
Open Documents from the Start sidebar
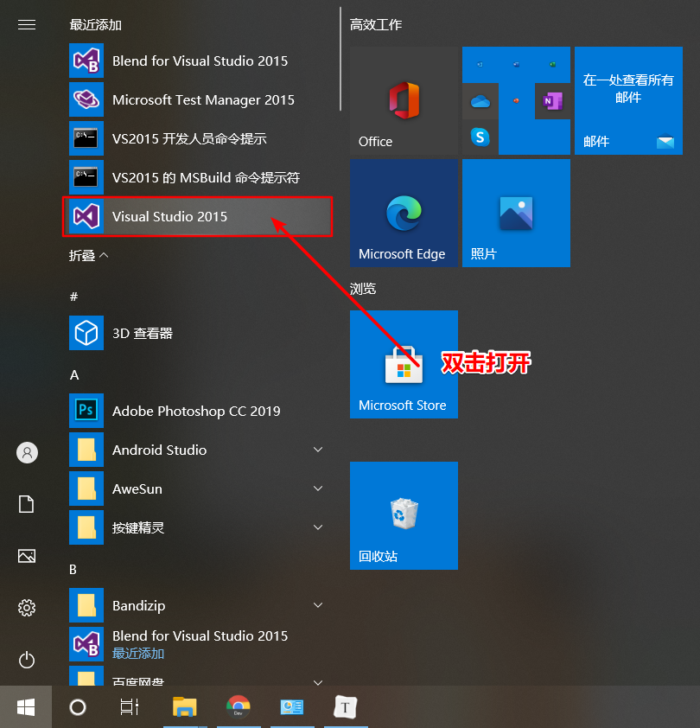[27, 504]
